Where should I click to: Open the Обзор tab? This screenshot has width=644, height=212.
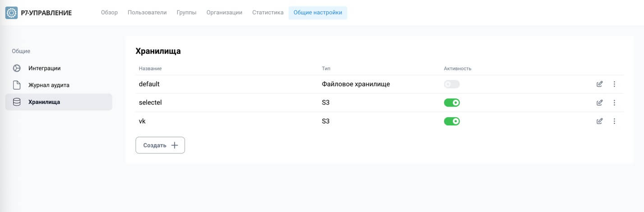(x=109, y=13)
